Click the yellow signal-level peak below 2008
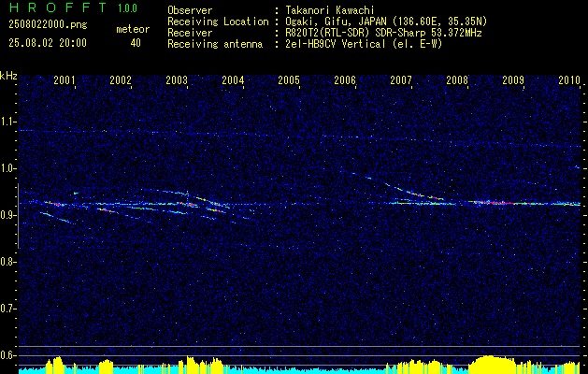 (x=492, y=364)
